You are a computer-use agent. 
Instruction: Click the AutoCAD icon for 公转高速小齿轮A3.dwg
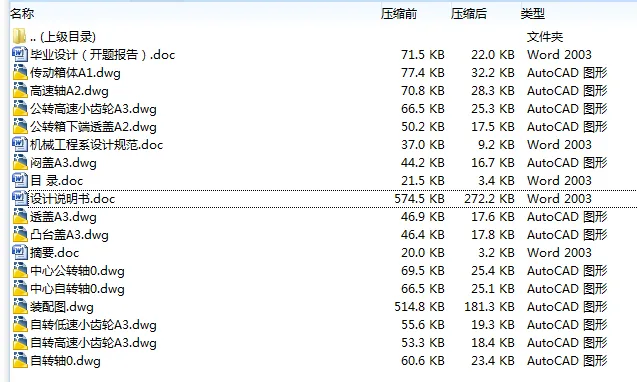click(20, 108)
